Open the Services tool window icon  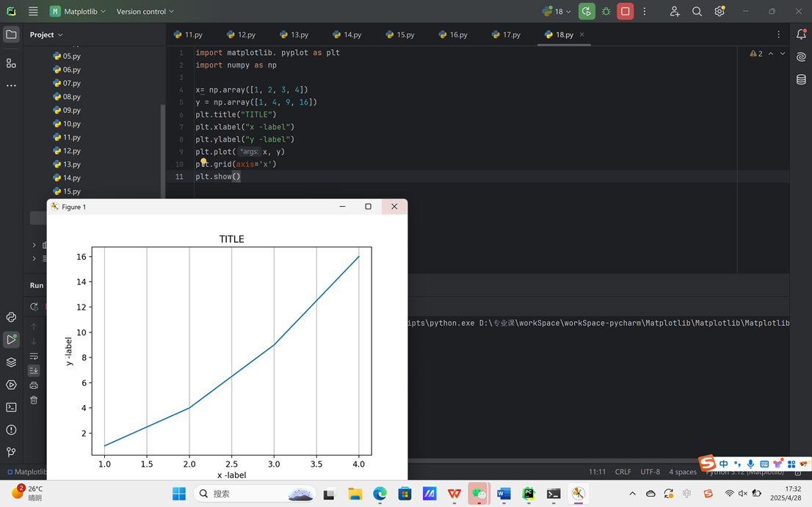click(11, 384)
